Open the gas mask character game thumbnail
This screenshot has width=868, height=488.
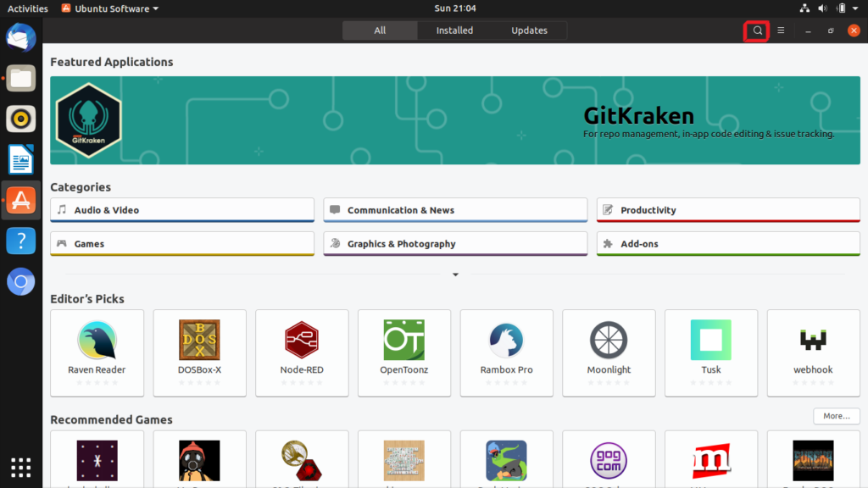pos(199,460)
